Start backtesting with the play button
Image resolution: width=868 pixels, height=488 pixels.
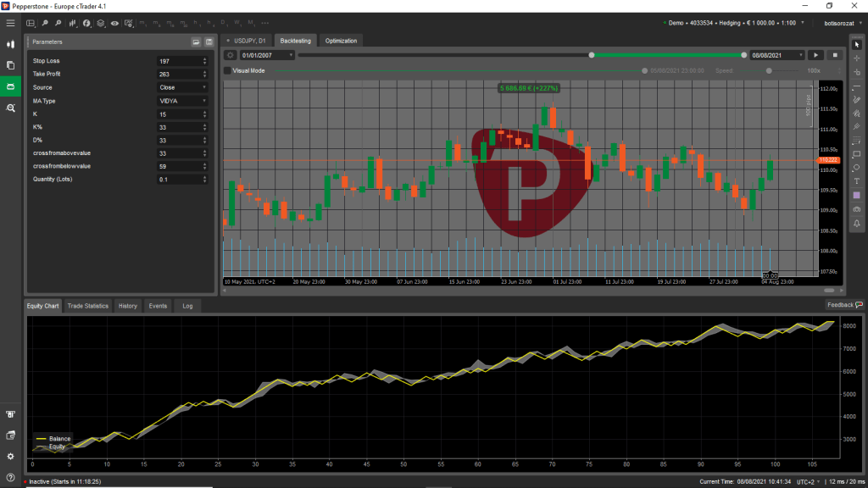(x=817, y=55)
